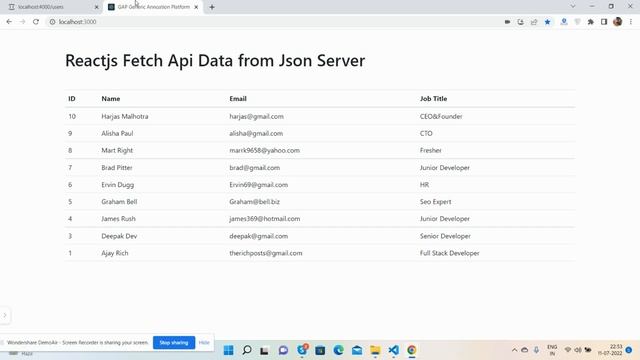Click the page heading Reactjs Fetch Api Data
Screen dimensions: 640x360
[215, 61]
